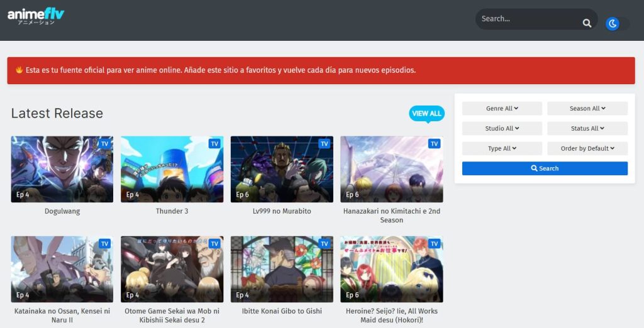Click TV badge on Katainaka no Ossan card
This screenshot has height=328, width=644.
coord(105,244)
